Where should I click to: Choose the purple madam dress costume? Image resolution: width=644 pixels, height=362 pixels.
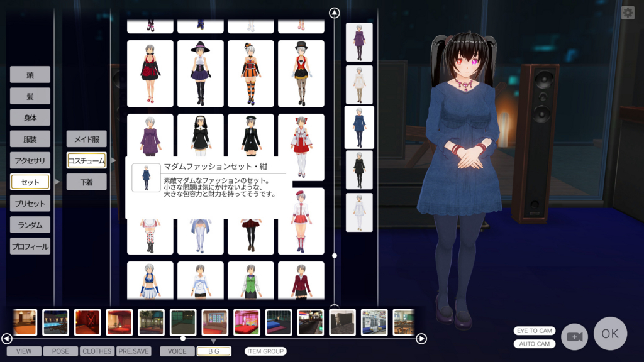tap(150, 136)
